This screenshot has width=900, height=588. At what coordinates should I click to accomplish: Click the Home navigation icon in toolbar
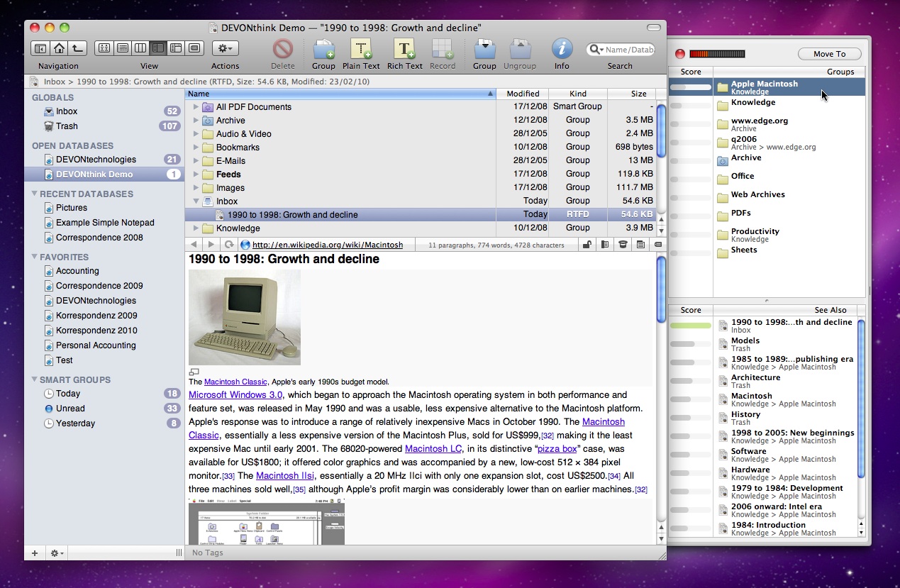coord(59,48)
